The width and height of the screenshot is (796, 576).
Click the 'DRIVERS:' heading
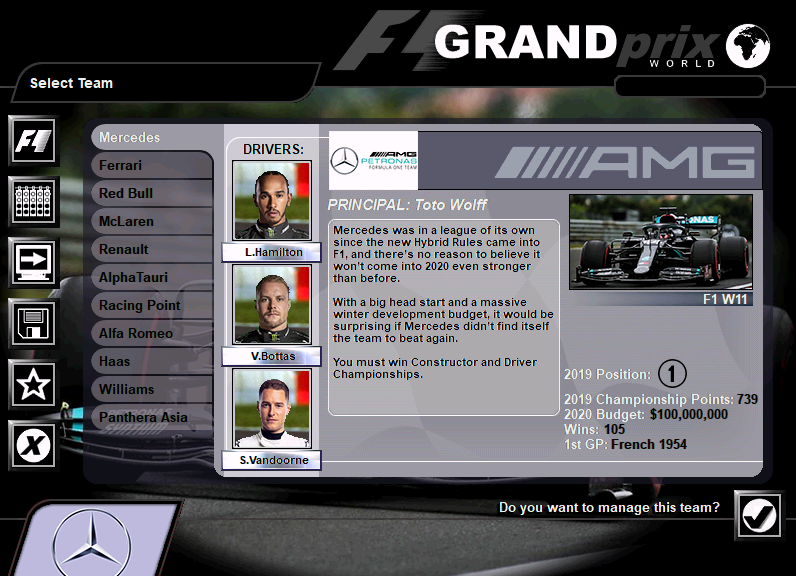pos(273,149)
